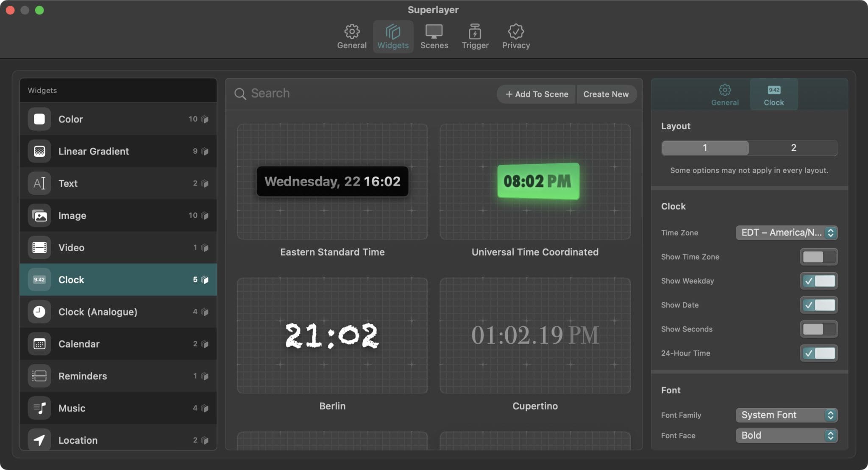
Task: Open the Trigger settings
Action: coord(475,36)
